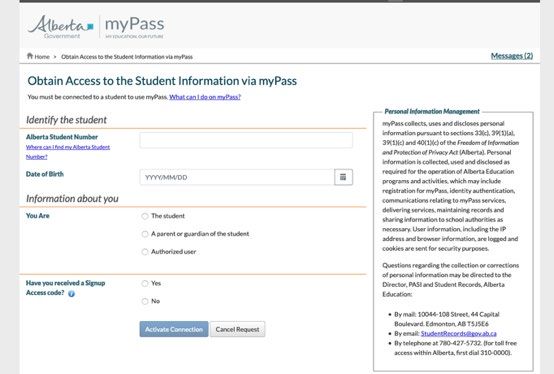Select "The student" radio option
Image resolution: width=554 pixels, height=374 pixels.
[x=145, y=216]
